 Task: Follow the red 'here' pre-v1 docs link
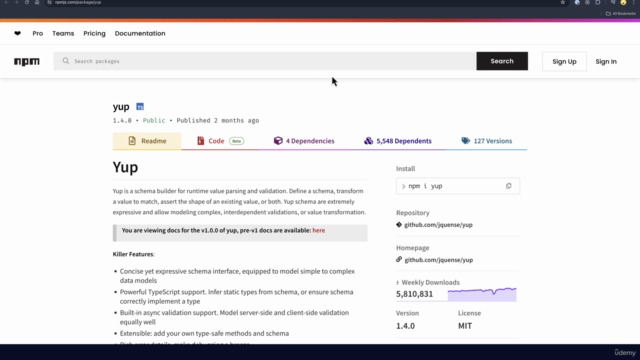coord(319,230)
